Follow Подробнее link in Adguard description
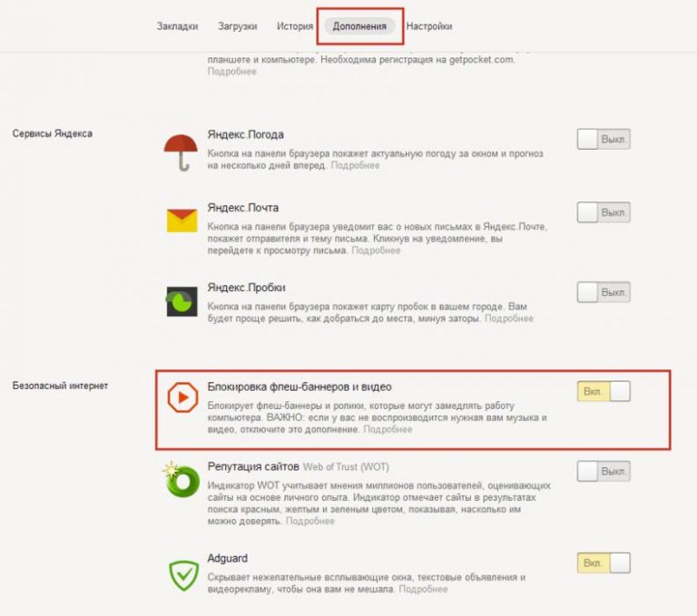The width and height of the screenshot is (697, 616). [x=423, y=590]
